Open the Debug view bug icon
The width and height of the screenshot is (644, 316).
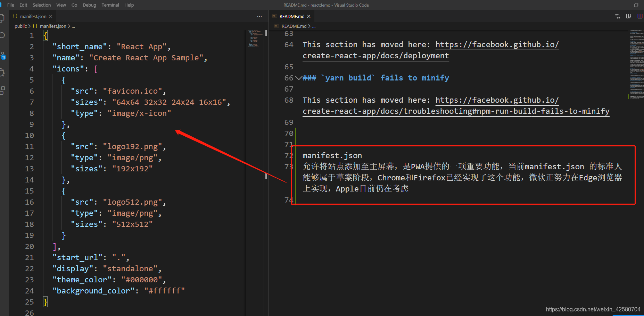[2, 72]
